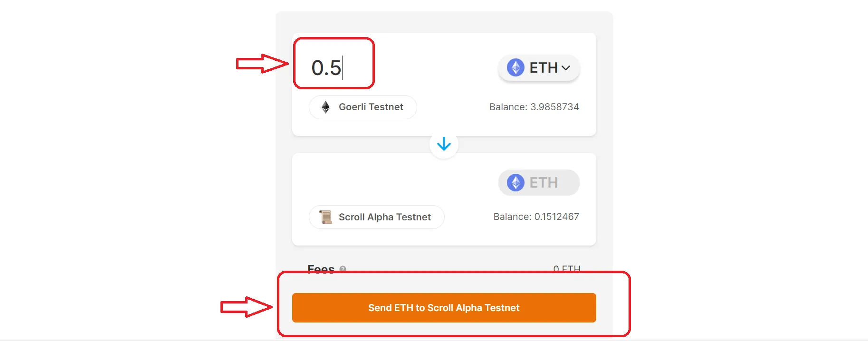Expand the chevron next to top ETH
868x341 pixels.
[566, 68]
